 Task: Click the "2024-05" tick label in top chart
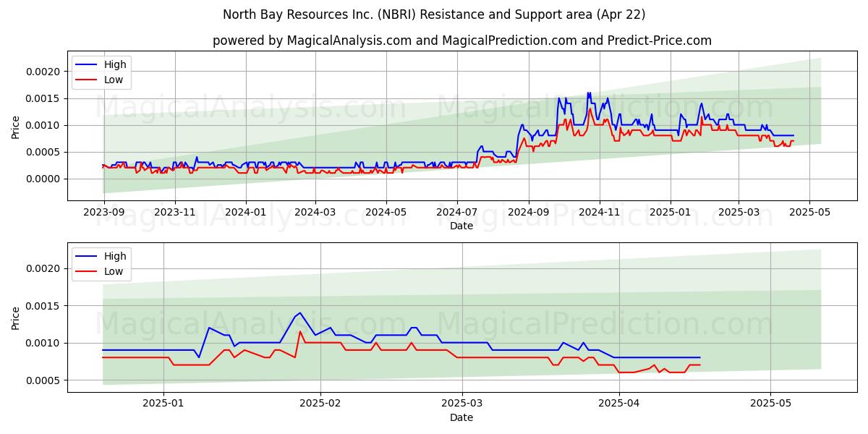point(386,211)
